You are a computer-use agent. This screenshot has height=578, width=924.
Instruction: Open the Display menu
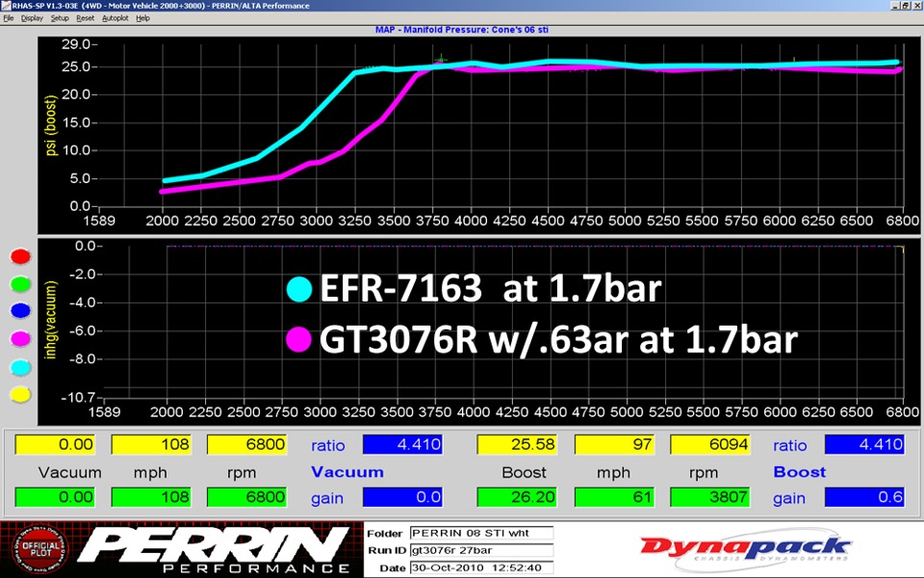pyautogui.click(x=32, y=18)
